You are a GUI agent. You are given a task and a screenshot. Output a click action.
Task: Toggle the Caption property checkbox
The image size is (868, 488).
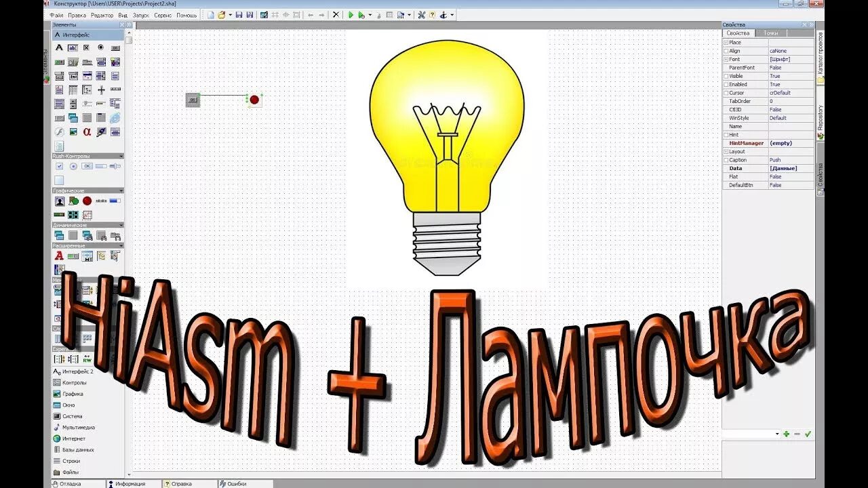[726, 160]
